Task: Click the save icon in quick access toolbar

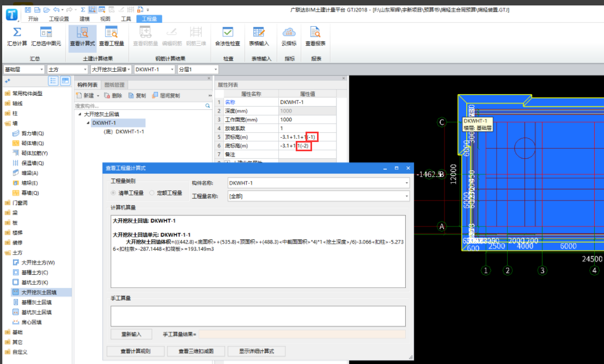Action: click(28, 10)
